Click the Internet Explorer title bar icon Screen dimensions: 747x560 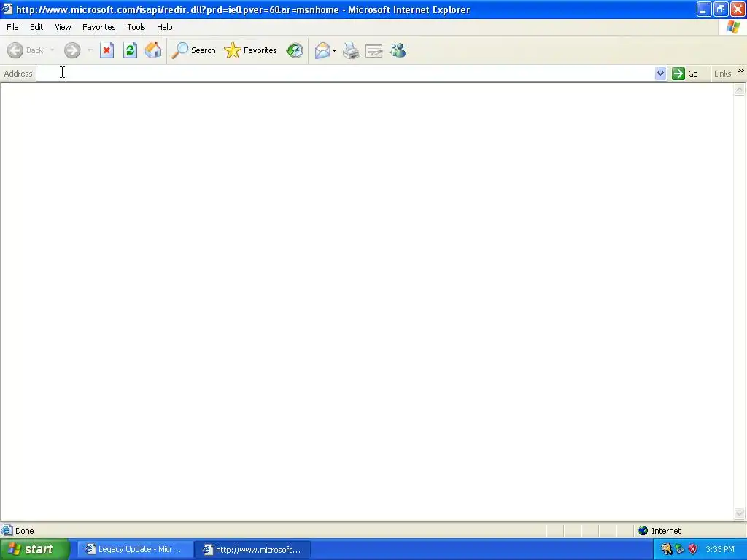(7, 9)
